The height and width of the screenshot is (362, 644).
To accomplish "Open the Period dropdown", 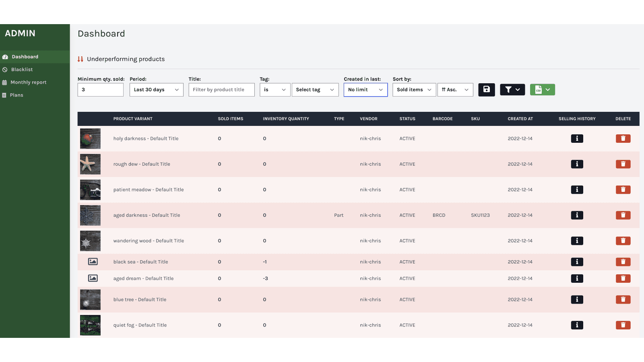I will [x=156, y=90].
